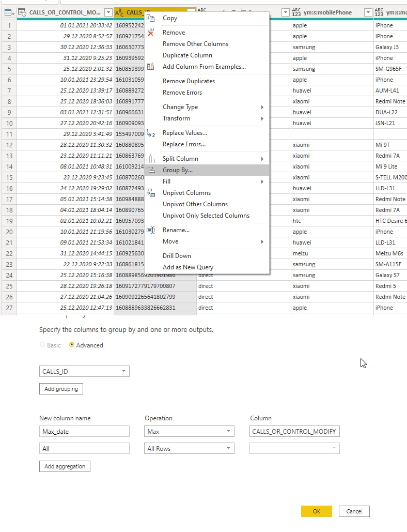Select the Basic radio option
This screenshot has width=407, height=532.
[42, 345]
